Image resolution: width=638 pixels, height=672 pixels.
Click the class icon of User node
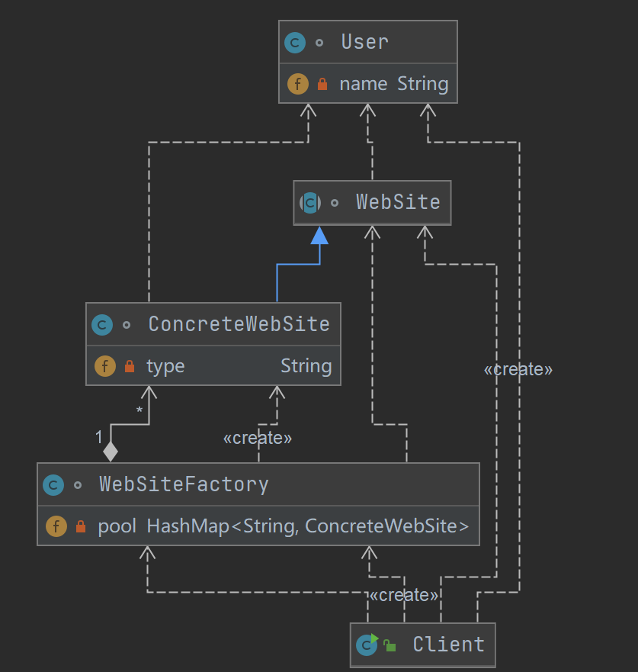[x=295, y=43]
